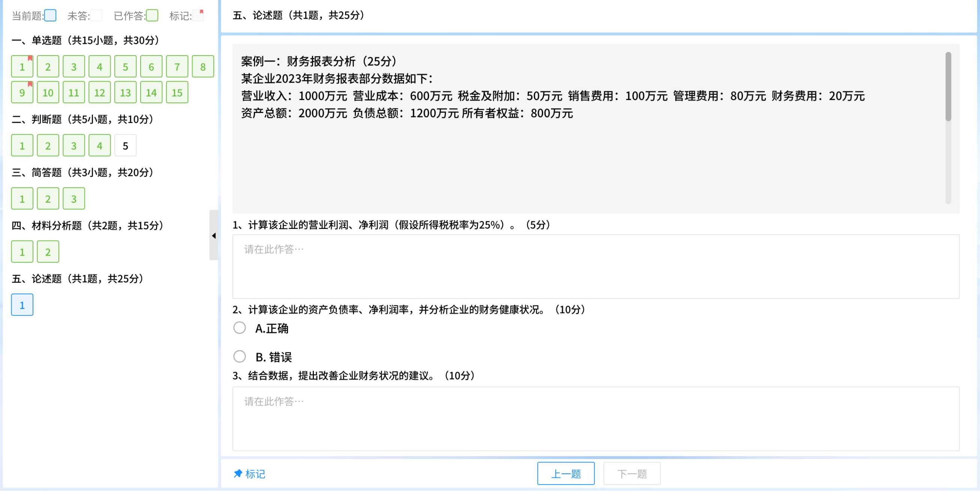Click the 四、材料分析题 section heading
980x491 pixels.
[89, 226]
